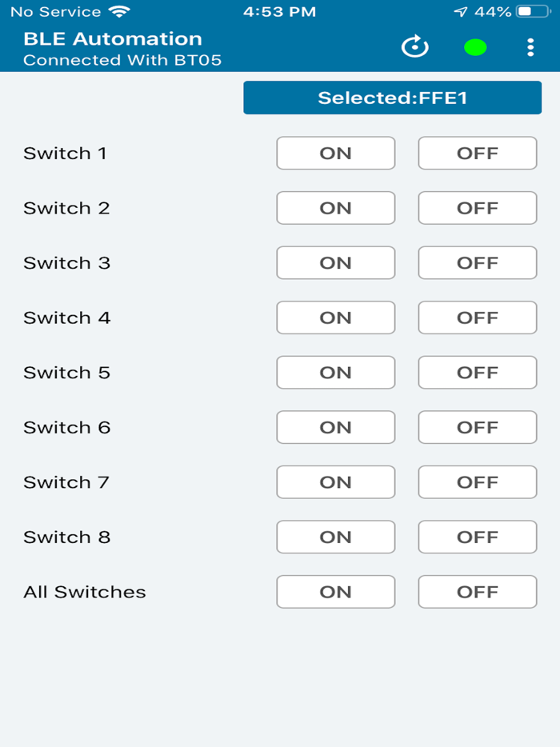
Task: Turn Switch 3 OFF
Action: [x=477, y=262]
